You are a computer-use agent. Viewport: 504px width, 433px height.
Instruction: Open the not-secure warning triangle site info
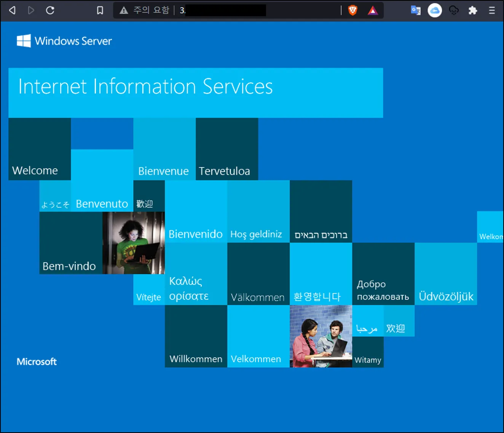(124, 10)
